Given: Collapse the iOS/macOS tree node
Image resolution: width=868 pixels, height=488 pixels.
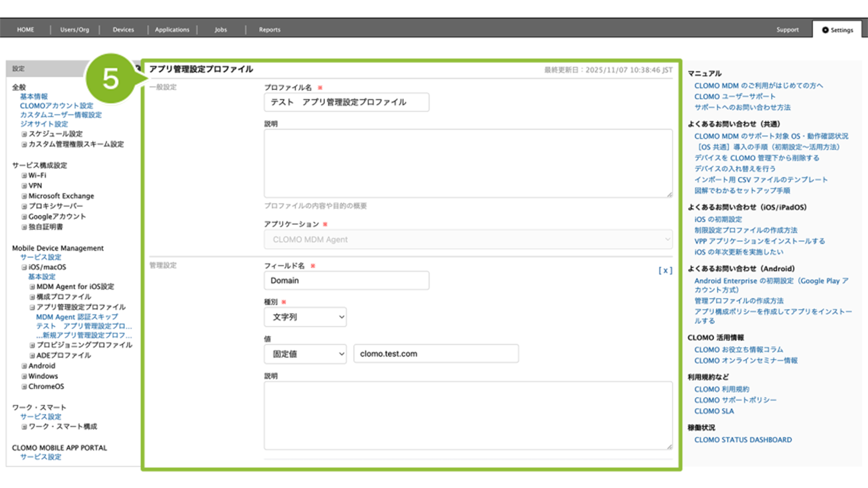Looking at the screenshot, I should (24, 267).
